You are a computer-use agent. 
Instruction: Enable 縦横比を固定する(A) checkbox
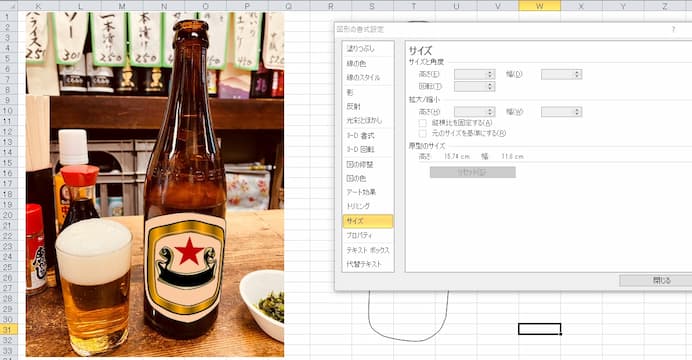coord(423,123)
